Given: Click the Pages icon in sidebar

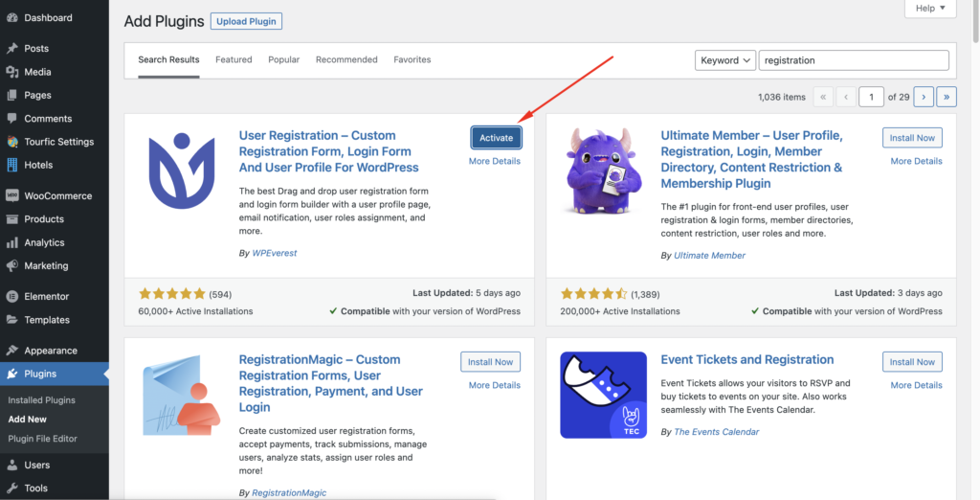Looking at the screenshot, I should click(11, 95).
